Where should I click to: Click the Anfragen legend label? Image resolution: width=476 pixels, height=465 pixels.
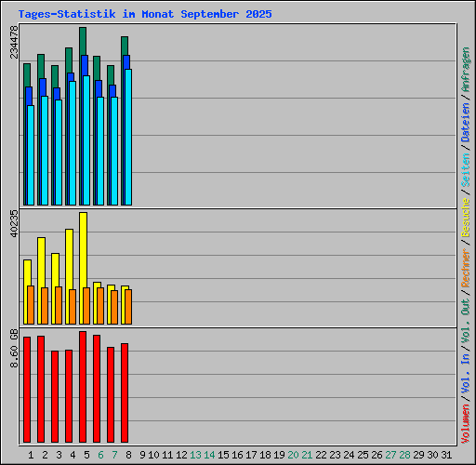[465, 70]
